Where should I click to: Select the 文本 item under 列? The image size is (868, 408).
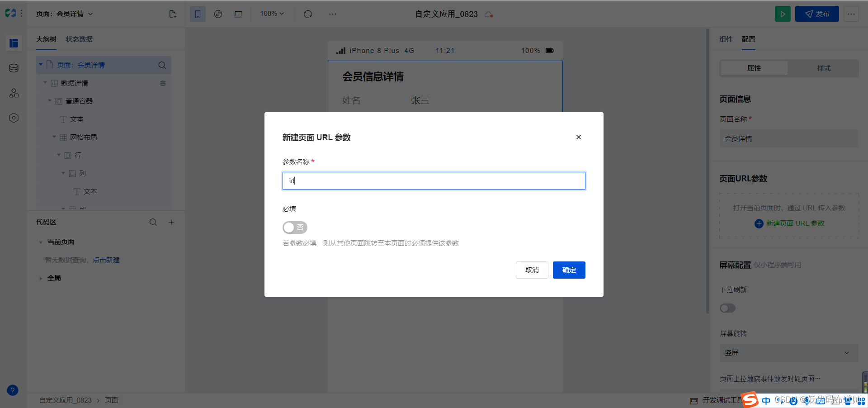pos(90,192)
